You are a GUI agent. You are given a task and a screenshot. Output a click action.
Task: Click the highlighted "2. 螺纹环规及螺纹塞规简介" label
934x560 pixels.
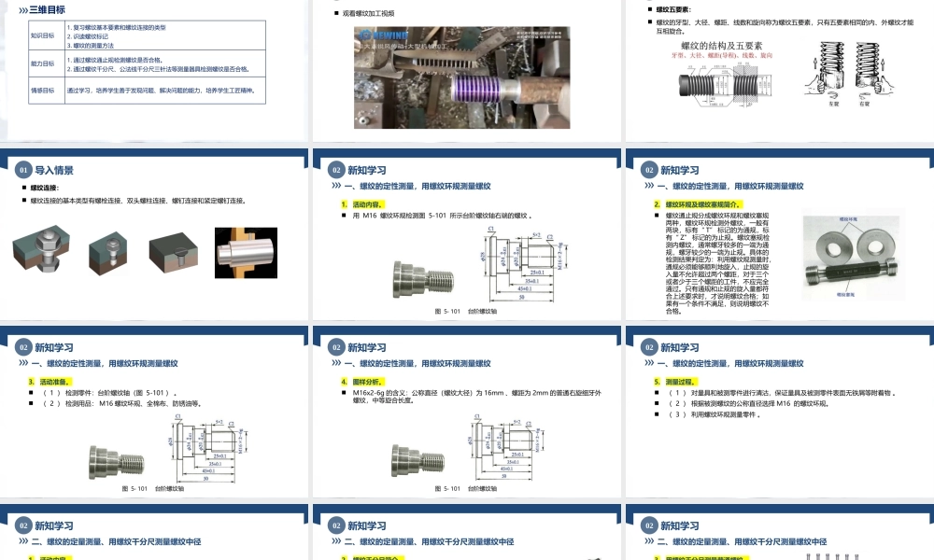698,204
